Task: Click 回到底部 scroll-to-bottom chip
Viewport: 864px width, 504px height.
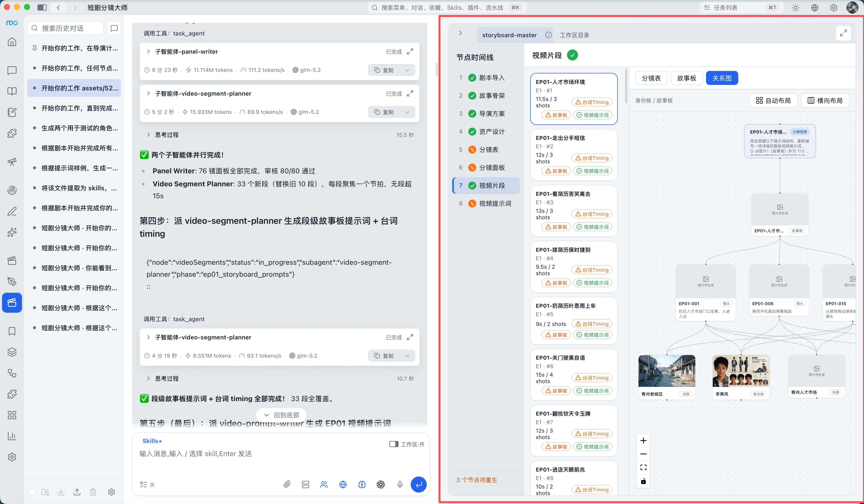Action: [x=281, y=415]
